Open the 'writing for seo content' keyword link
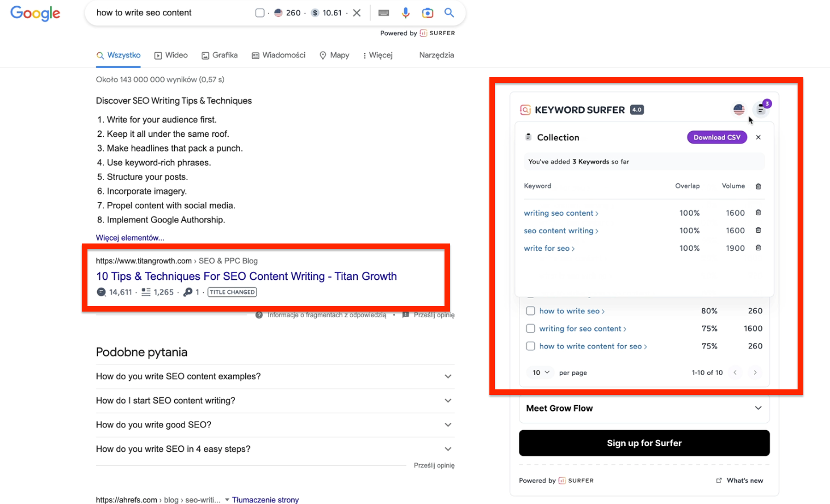830x504 pixels. point(582,329)
